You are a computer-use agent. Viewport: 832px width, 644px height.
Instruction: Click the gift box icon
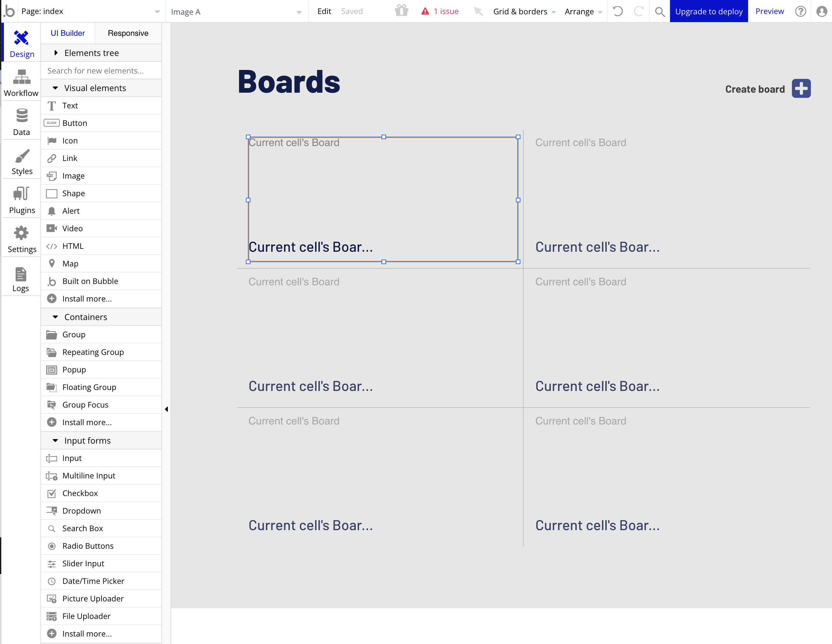401,11
